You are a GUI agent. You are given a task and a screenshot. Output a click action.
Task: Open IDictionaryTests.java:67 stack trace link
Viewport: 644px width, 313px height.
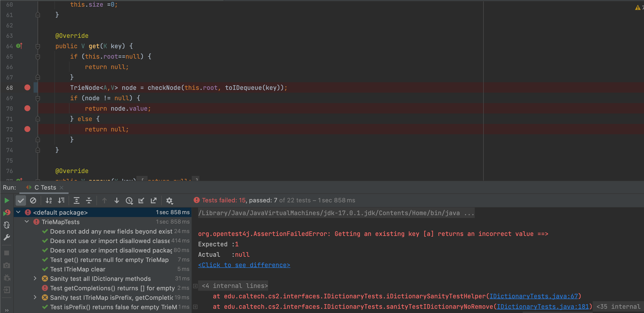[534, 296]
